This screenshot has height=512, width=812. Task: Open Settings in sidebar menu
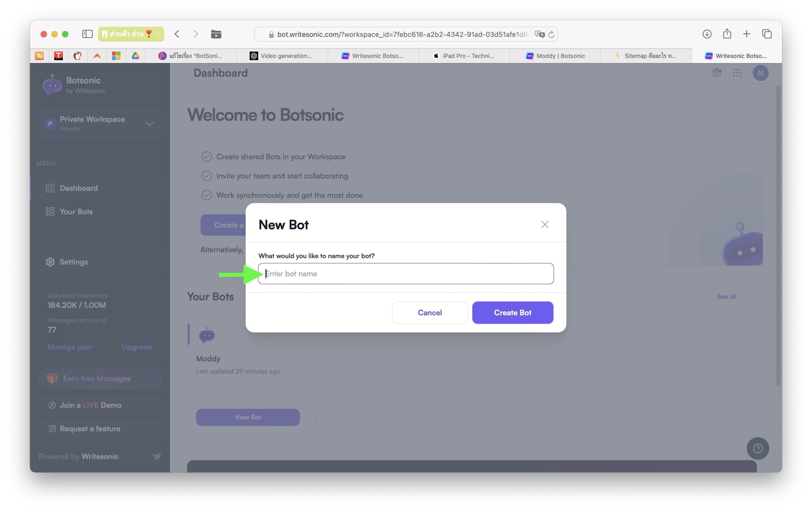click(x=74, y=262)
